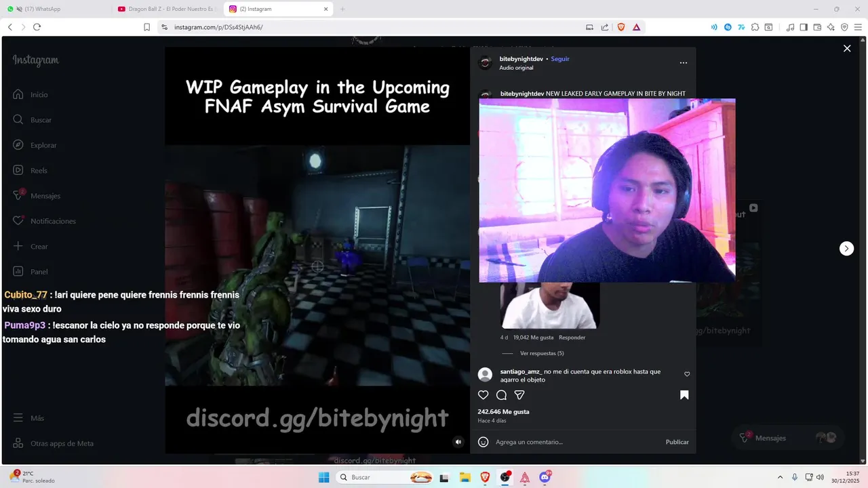The width and height of the screenshot is (868, 488).
Task: Expand Ver respuestas (5)
Action: coord(542,353)
